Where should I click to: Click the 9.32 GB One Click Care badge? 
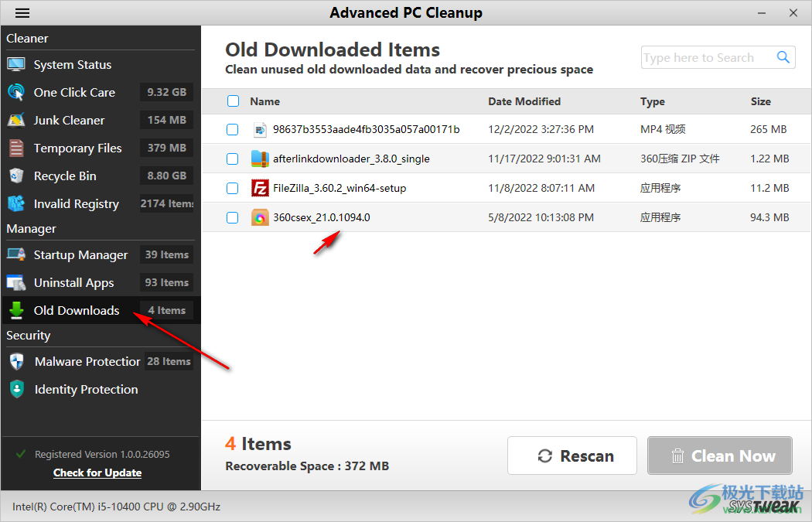[167, 92]
